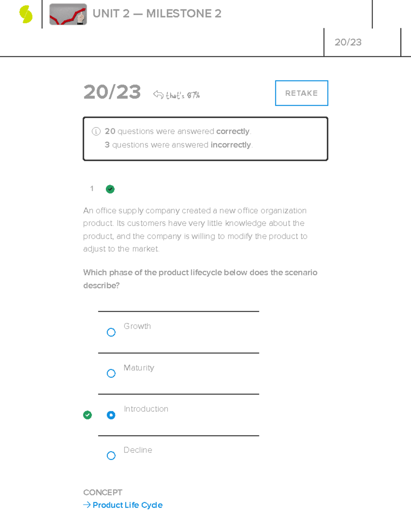Click the green checkmark beside question 1
Viewport: 411px width, 532px height.
[x=110, y=189]
